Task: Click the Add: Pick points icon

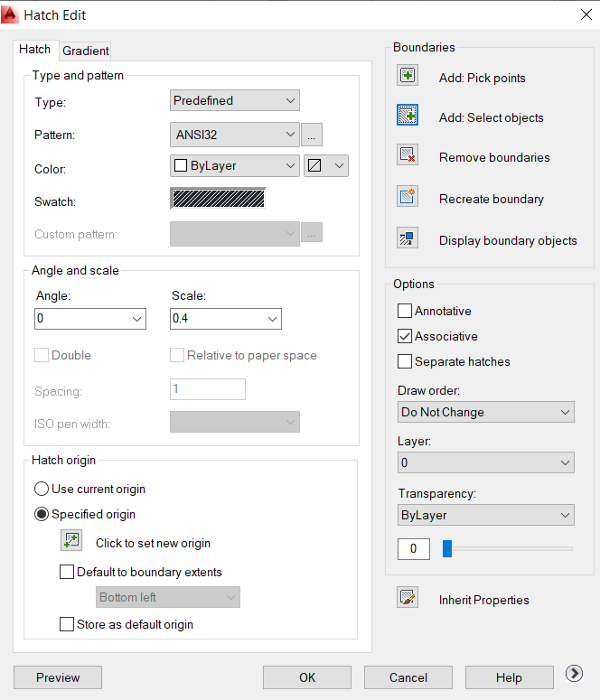Action: [408, 76]
